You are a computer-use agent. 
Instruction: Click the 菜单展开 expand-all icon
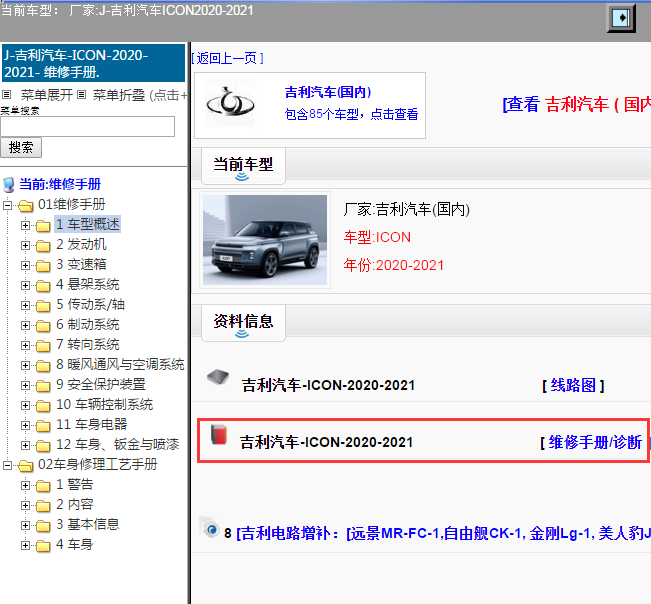pos(6,95)
